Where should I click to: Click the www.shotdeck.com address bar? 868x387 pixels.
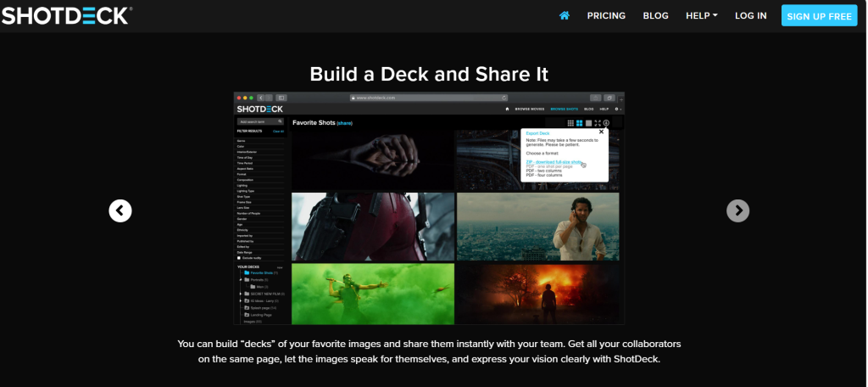coord(429,98)
